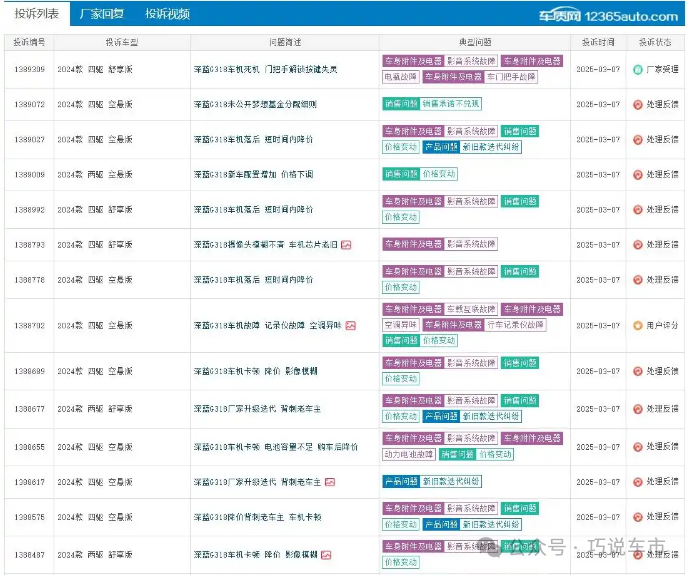
Task: Click the 处理反馈 status icon for complaint 1388992
Action: 638,210
